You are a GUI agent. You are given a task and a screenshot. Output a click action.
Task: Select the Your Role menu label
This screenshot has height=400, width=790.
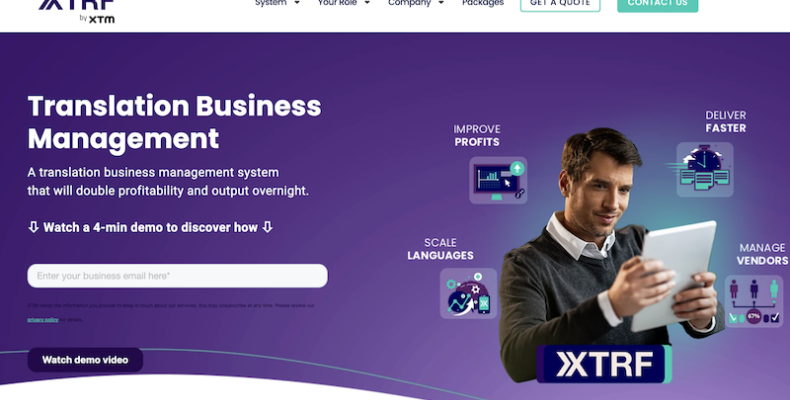click(337, 3)
